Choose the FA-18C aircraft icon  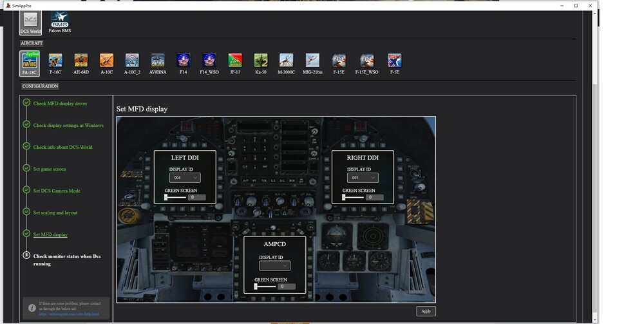30,63
